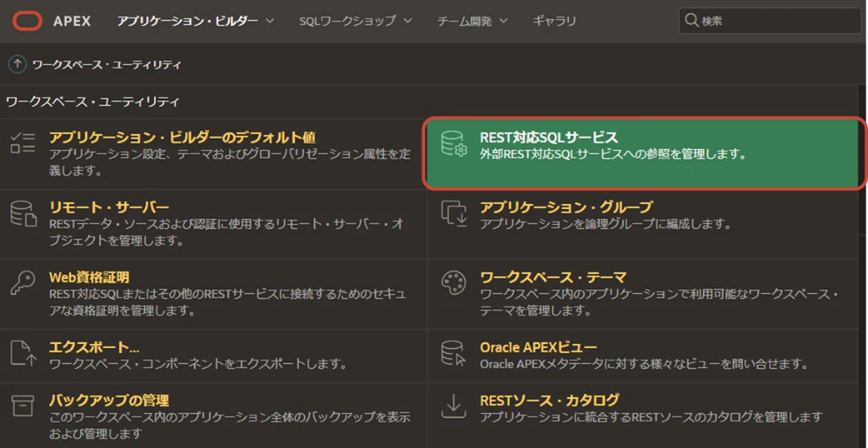Click the download icon for RESTソース・カタログ
Image resolution: width=868 pixels, height=448 pixels.
(454, 406)
